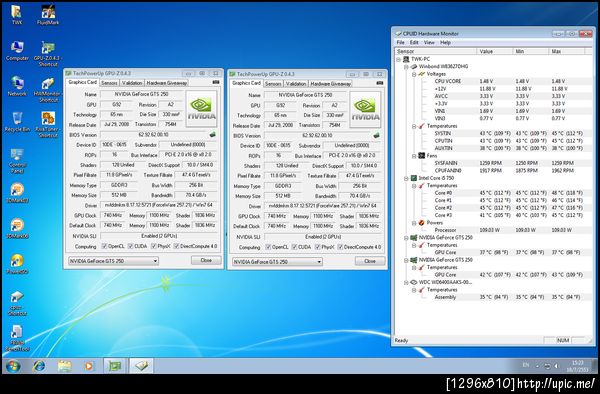Toggle PhysX checkbox in left GPU-Z window
Image resolution: width=600 pixels, height=394 pixels.
tap(153, 246)
